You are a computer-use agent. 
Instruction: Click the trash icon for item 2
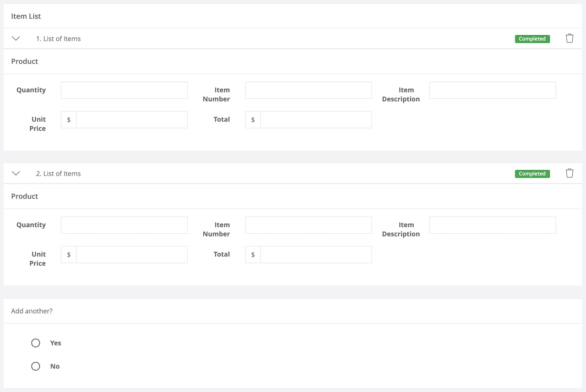(x=570, y=173)
